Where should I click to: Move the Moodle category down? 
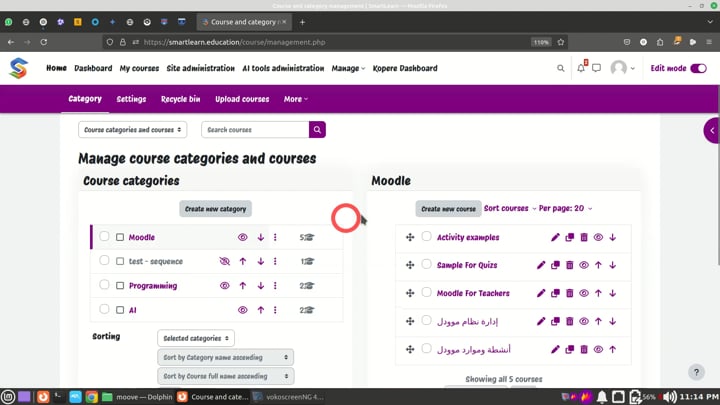click(261, 237)
